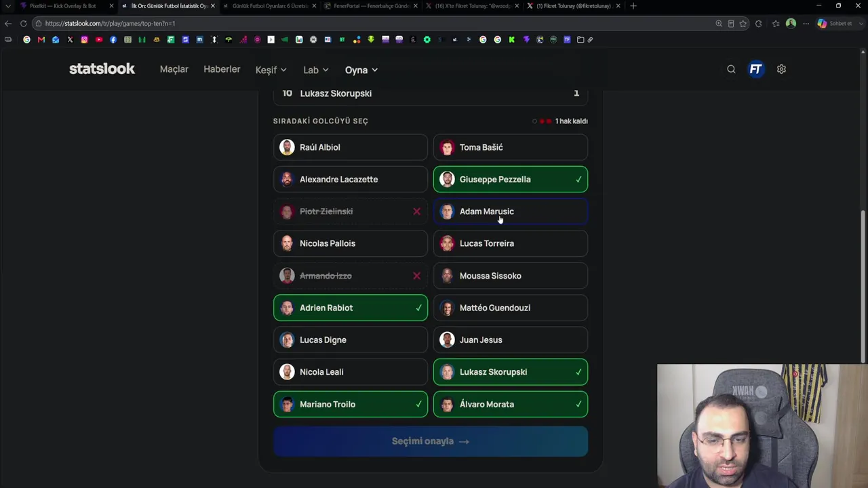Click the browser back arrow
Viewport: 868px width, 488px height.
[x=8, y=23]
